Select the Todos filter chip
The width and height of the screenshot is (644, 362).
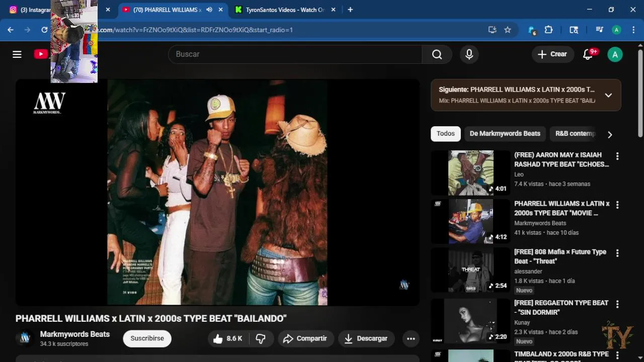point(445,134)
